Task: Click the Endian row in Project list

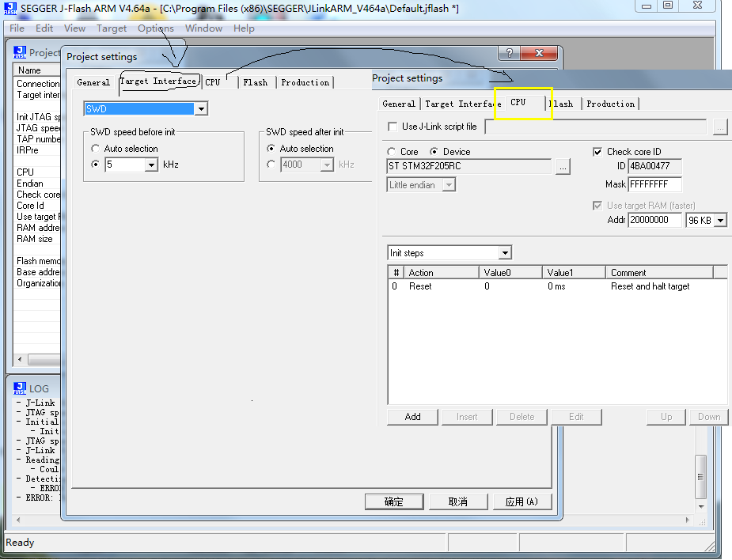Action: pyautogui.click(x=37, y=184)
